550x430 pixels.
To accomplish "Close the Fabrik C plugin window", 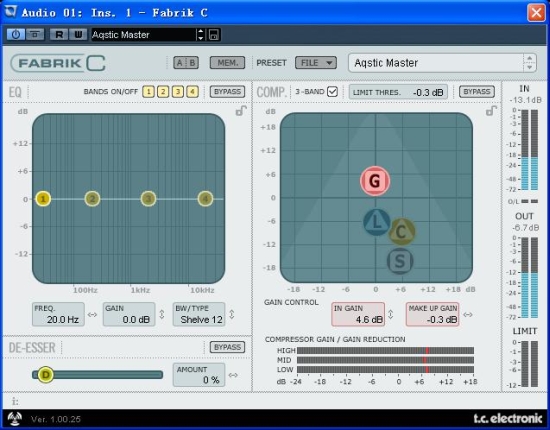I will click(x=536, y=13).
